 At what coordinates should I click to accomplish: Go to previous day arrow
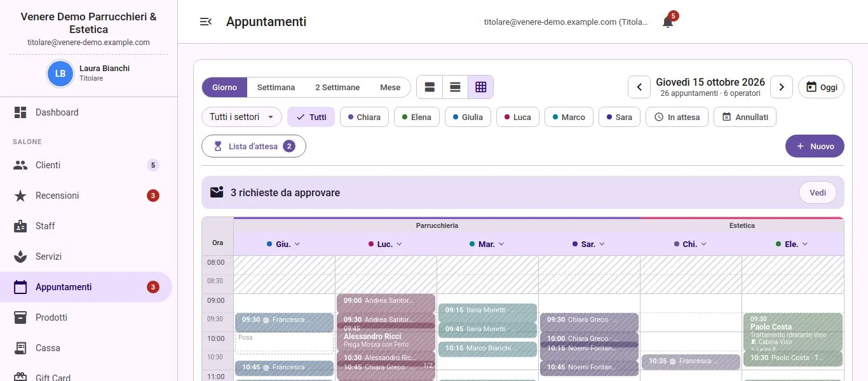tap(639, 87)
